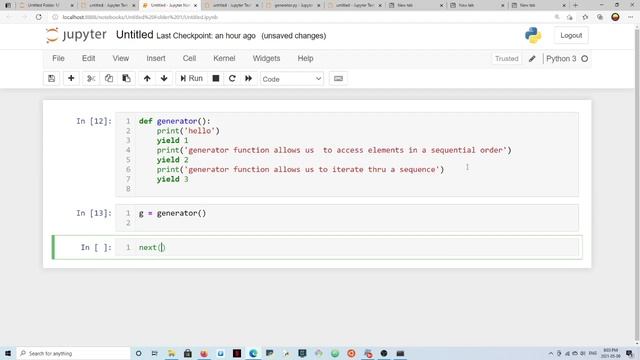Click the Trusted notebook indicator
The width and height of the screenshot is (640, 360).
click(x=507, y=59)
